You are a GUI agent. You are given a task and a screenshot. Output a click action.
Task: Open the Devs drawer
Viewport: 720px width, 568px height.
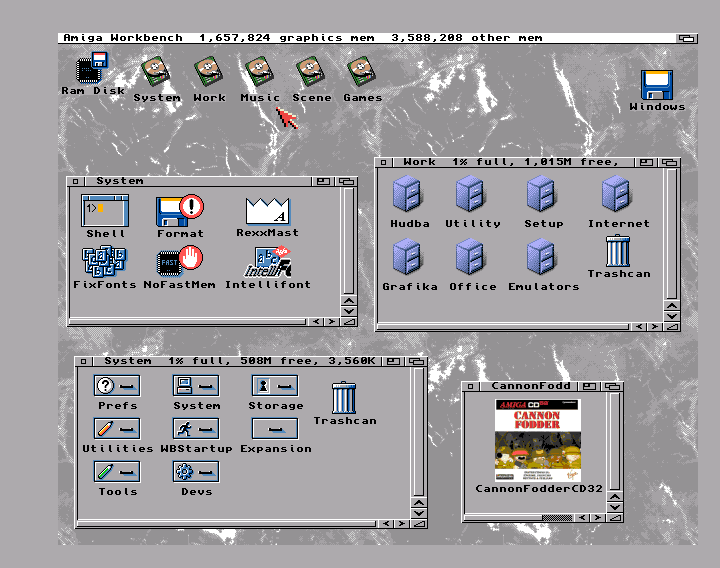(x=195, y=471)
